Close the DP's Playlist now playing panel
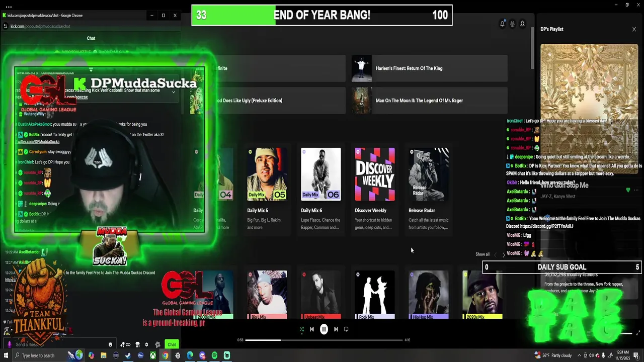 [x=634, y=29]
